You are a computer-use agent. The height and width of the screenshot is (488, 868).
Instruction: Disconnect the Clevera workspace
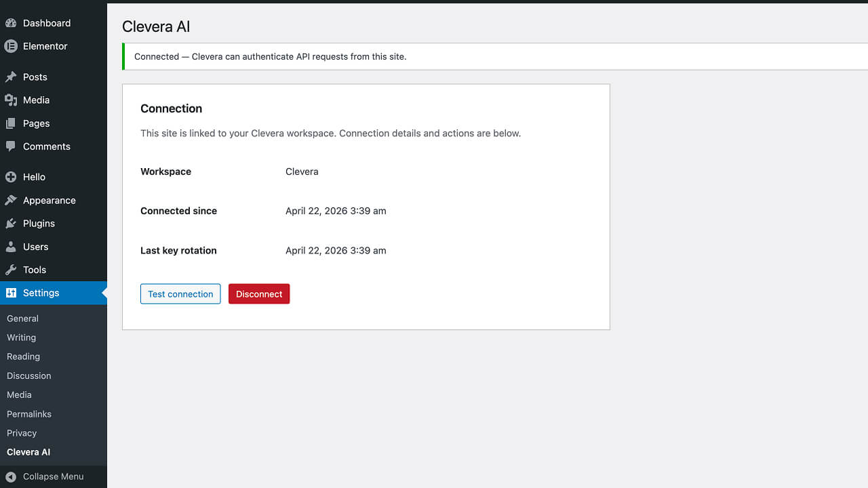(259, 293)
